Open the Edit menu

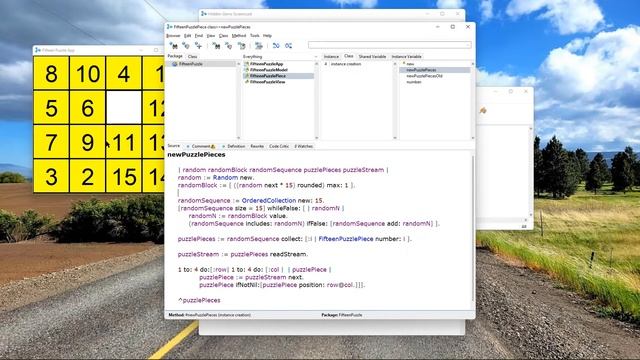[187, 36]
